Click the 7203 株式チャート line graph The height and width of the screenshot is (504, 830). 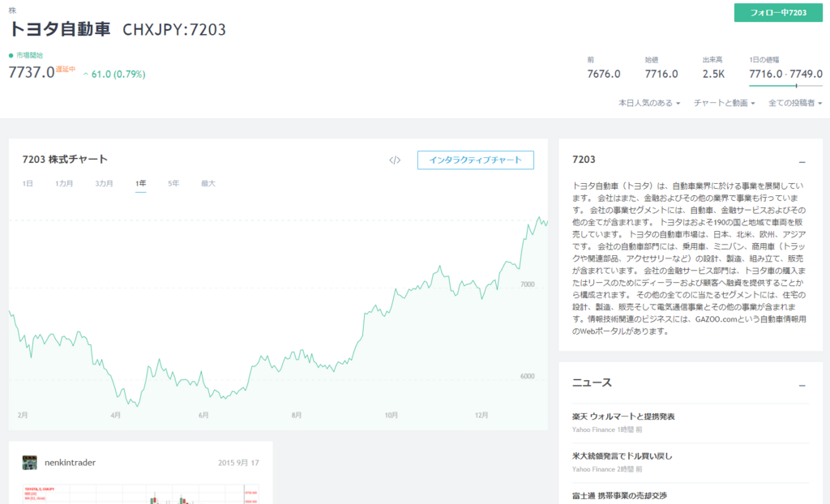click(279, 312)
